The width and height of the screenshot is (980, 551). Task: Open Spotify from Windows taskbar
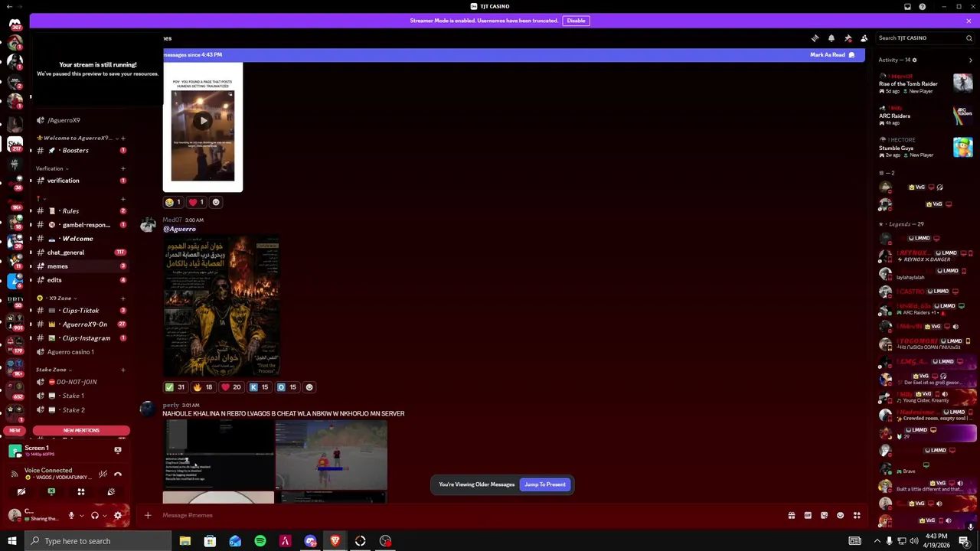click(x=260, y=541)
